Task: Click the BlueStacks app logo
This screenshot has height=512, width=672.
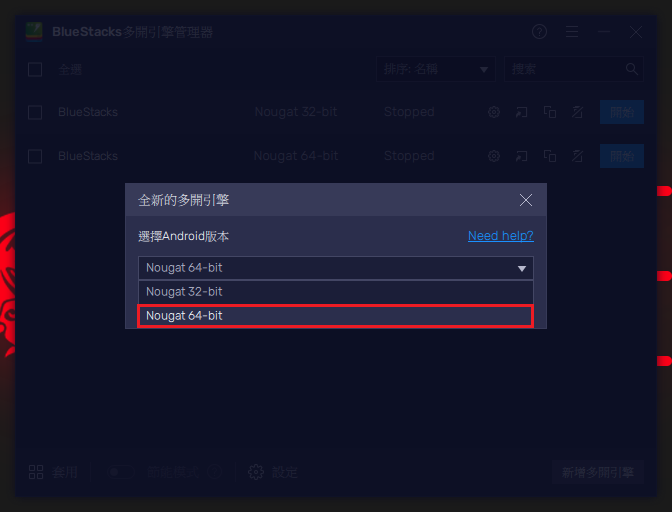Action: pos(34,32)
